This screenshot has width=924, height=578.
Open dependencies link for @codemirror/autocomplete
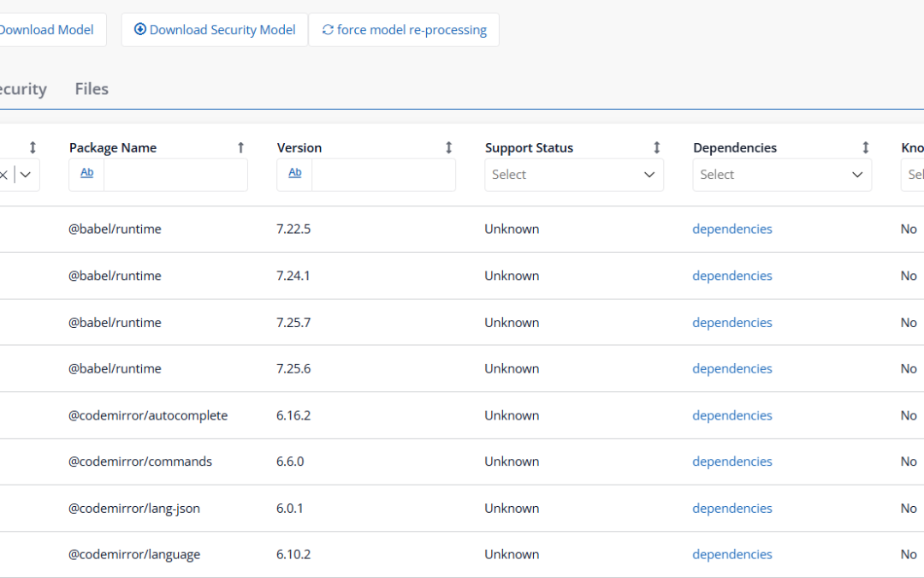(x=731, y=415)
